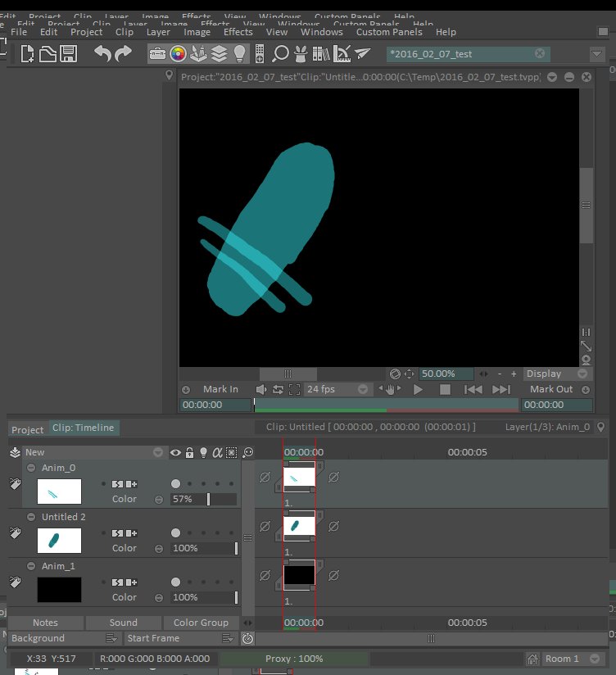Switch to the Project tab

(28, 429)
